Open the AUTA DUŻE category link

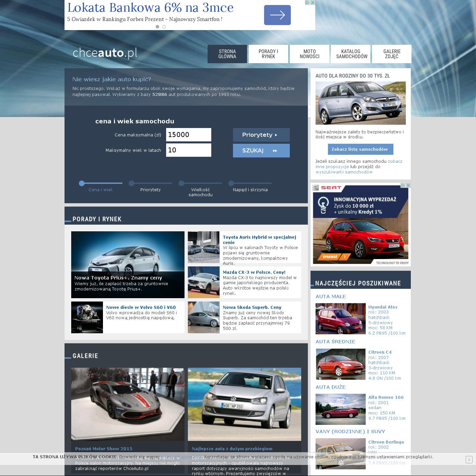coord(331,387)
